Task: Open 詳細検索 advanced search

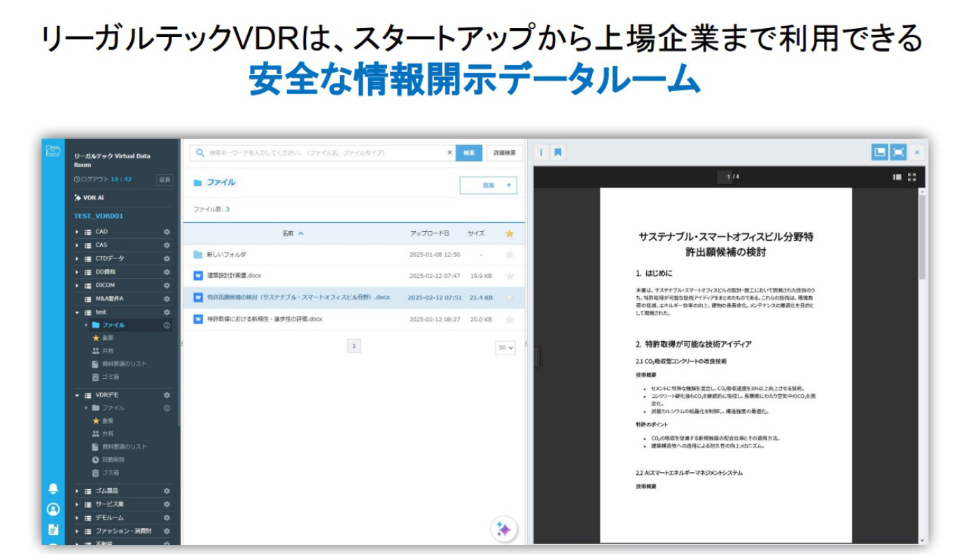Action: (x=505, y=153)
